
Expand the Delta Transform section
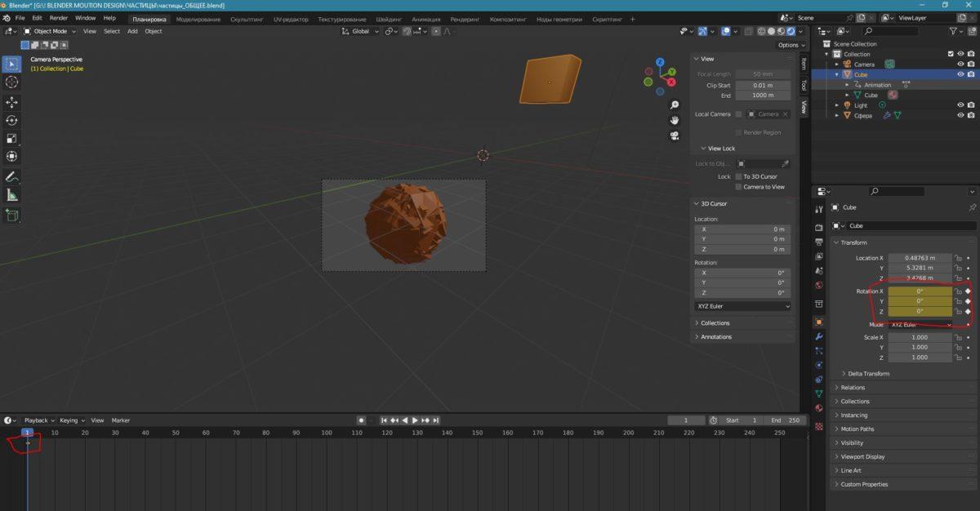[869, 374]
